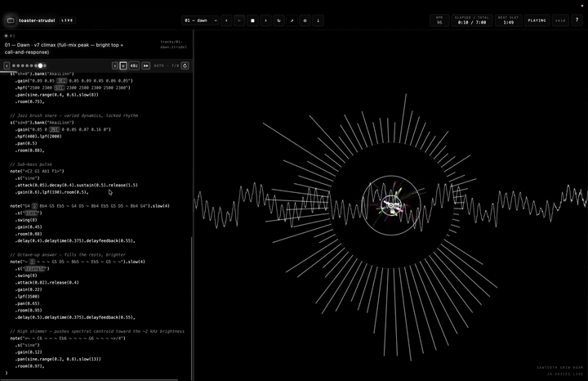Click the "void" button in the header
Image resolution: width=588 pixels, height=381 pixels.
tap(560, 20)
